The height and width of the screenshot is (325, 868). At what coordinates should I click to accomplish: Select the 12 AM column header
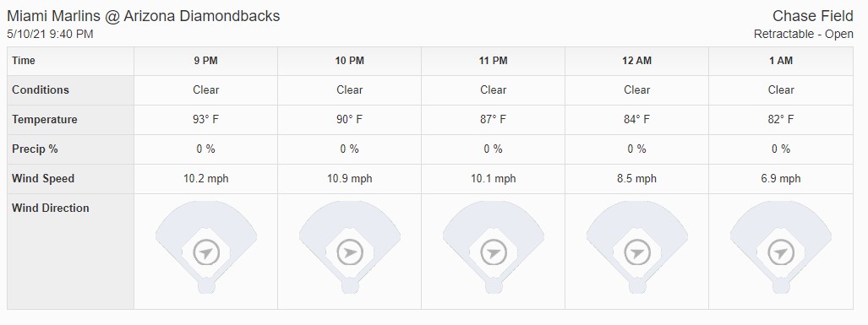click(x=637, y=61)
